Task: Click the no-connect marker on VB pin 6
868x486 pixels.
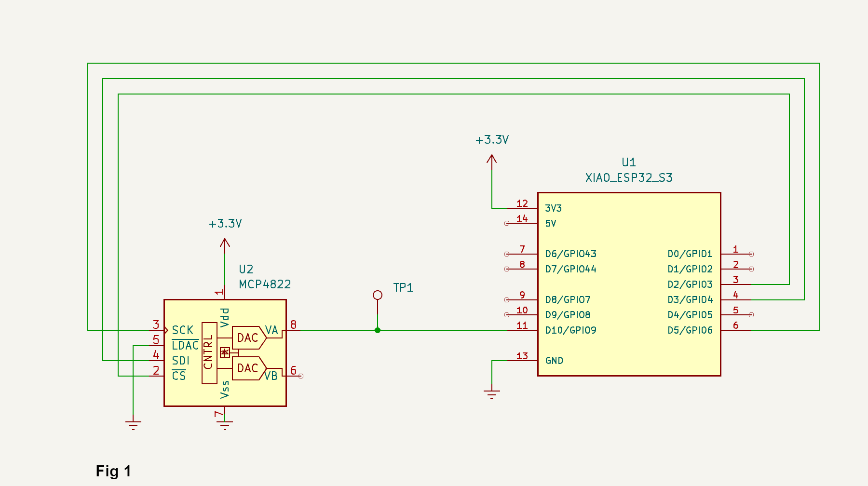Action: pyautogui.click(x=301, y=376)
